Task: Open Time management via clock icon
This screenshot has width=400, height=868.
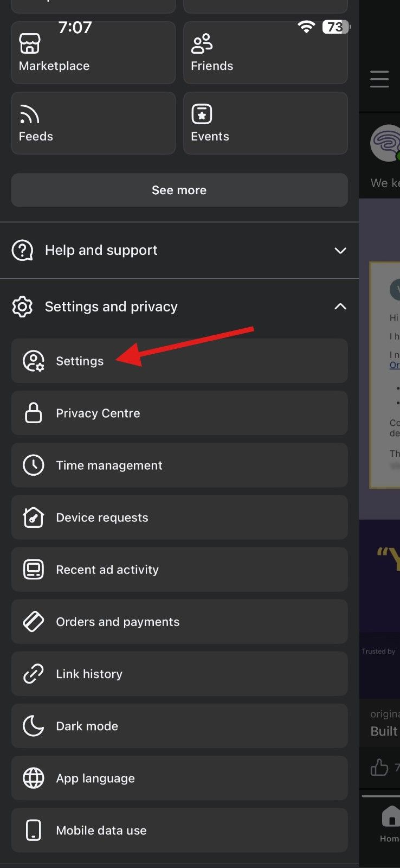Action: coord(33,465)
